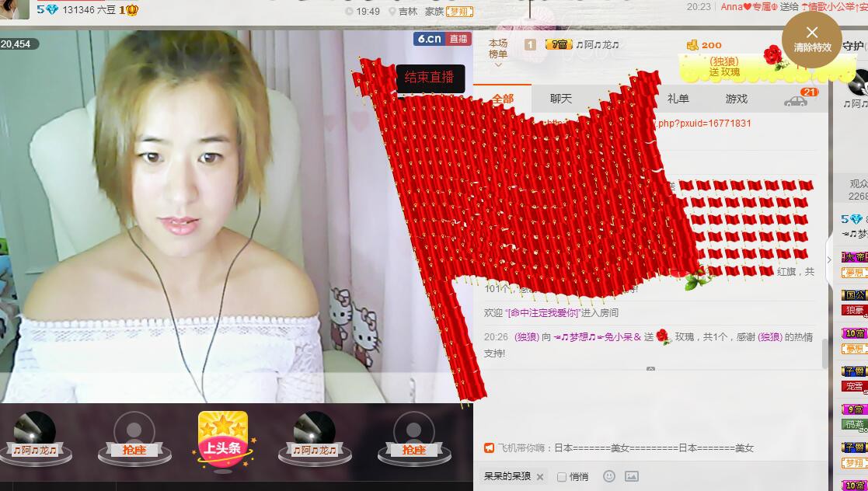This screenshot has height=491, width=868.
Task: Click the 7富 wealth badge in 本场榜单
Action: click(559, 44)
